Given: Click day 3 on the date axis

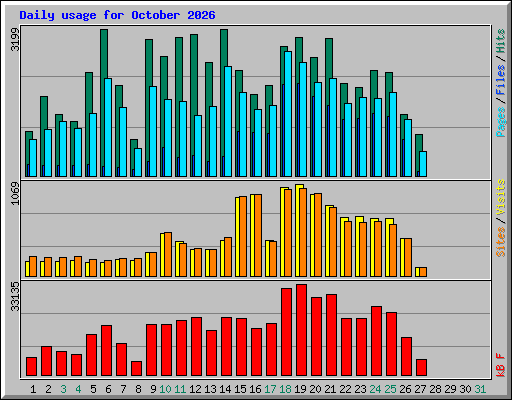Looking at the screenshot, I should click(63, 389).
